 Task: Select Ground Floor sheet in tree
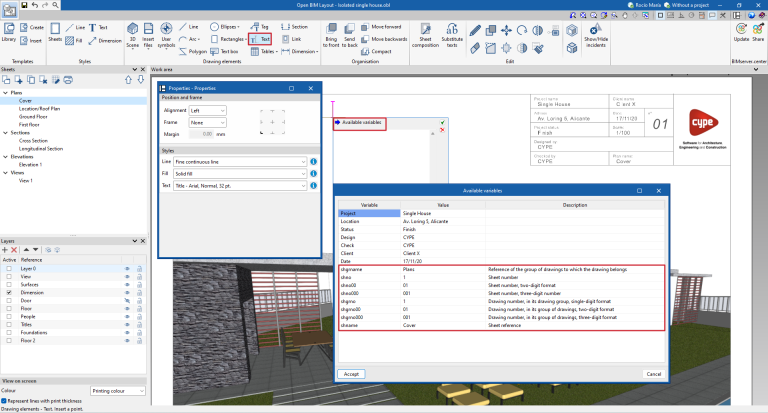point(35,116)
